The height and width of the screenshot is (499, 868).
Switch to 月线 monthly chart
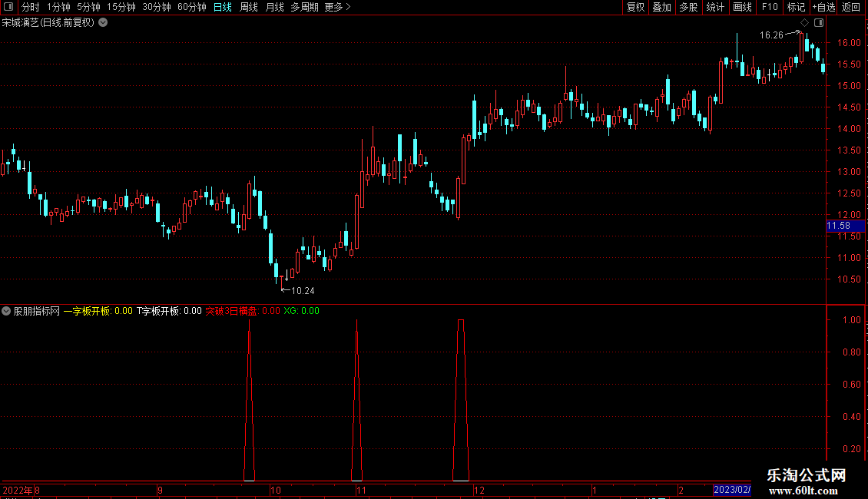tap(274, 7)
